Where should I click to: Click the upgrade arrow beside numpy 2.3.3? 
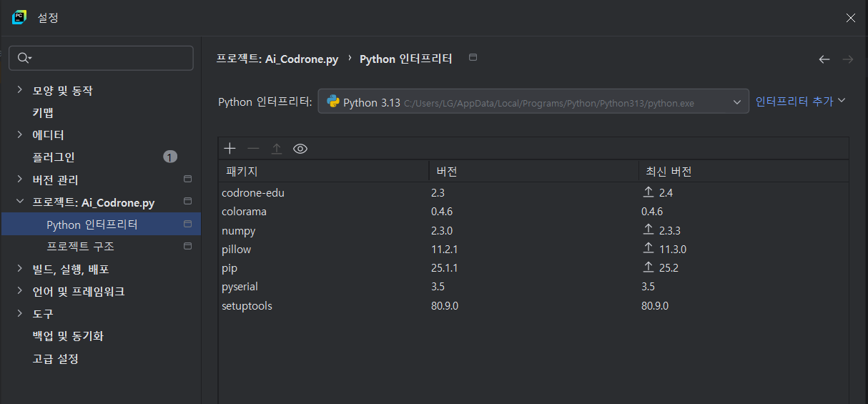[648, 230]
